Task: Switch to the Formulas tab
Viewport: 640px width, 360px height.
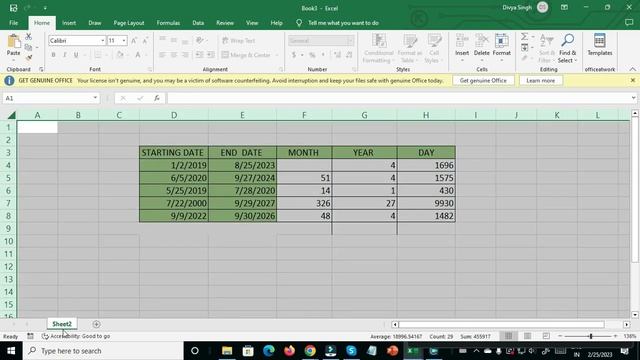Action: coord(168,23)
